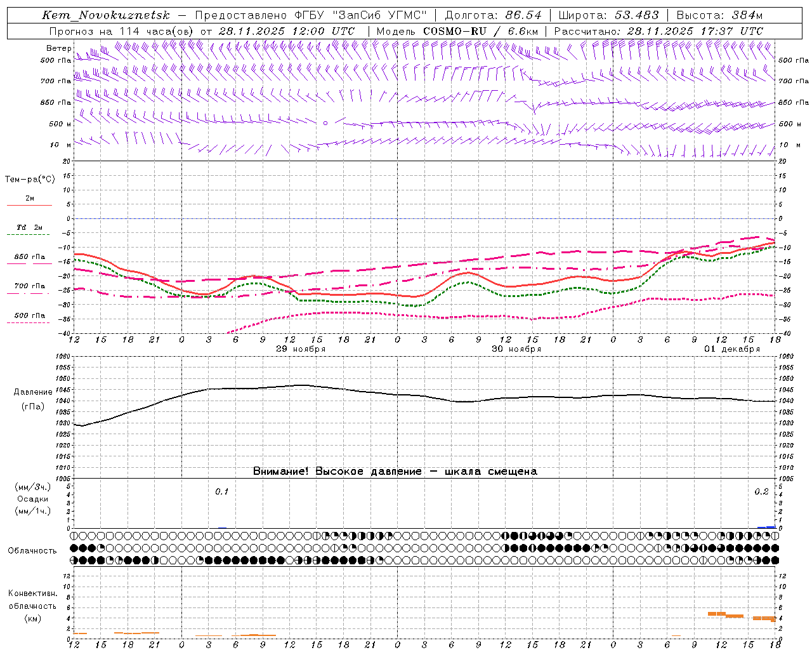Click the dashed line sample under Td 2м
Image resolution: width=812 pixels, height=650 pixels.
(29, 235)
